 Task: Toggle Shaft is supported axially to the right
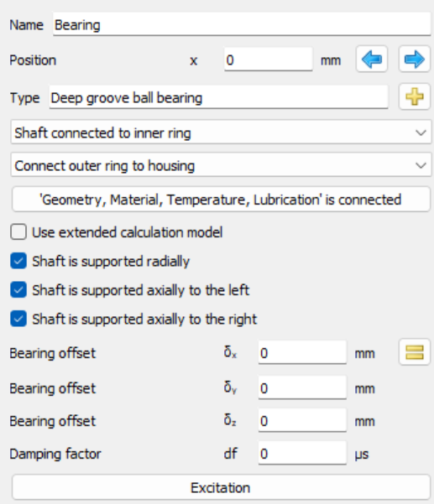(x=18, y=319)
